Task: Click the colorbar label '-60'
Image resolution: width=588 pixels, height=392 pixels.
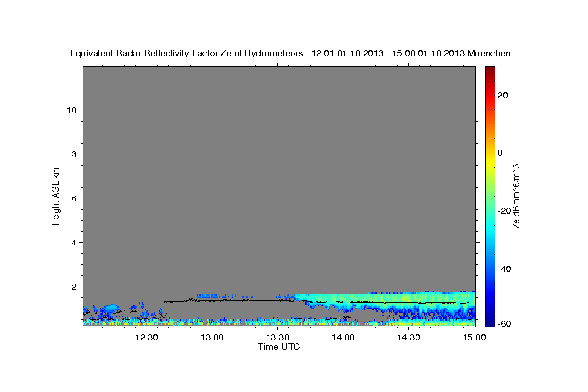Action: 504,324
